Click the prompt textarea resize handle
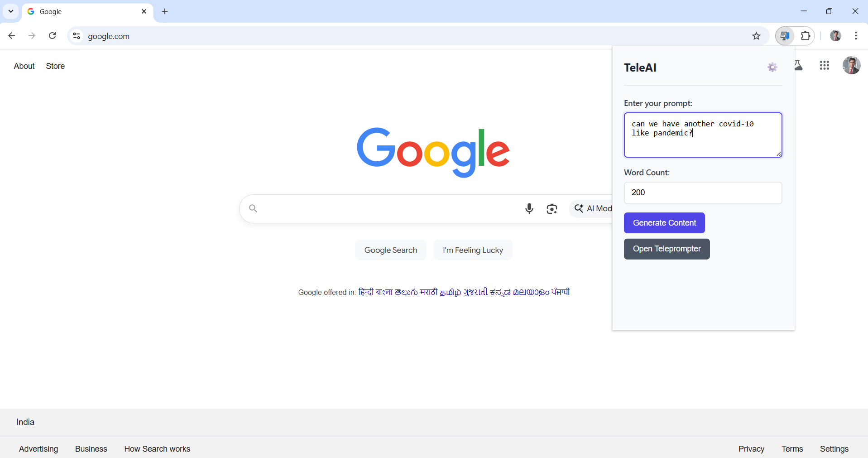The image size is (868, 458). click(x=779, y=154)
